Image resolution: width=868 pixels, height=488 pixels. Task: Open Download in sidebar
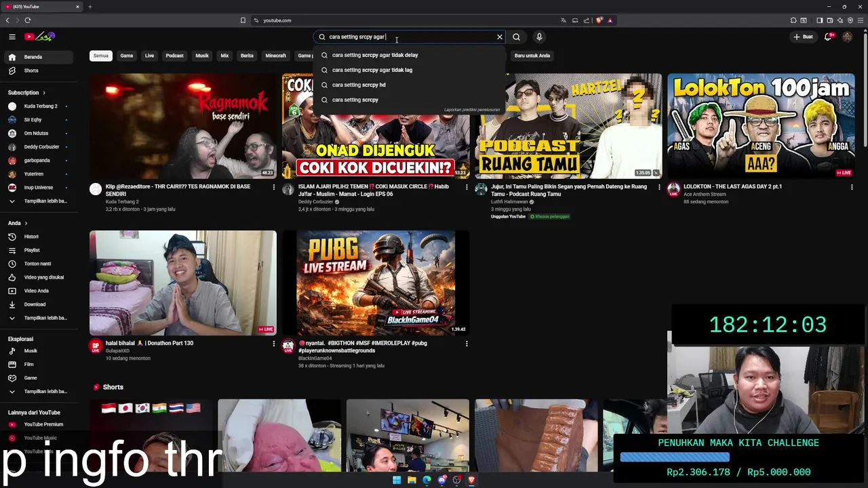tap(38, 304)
